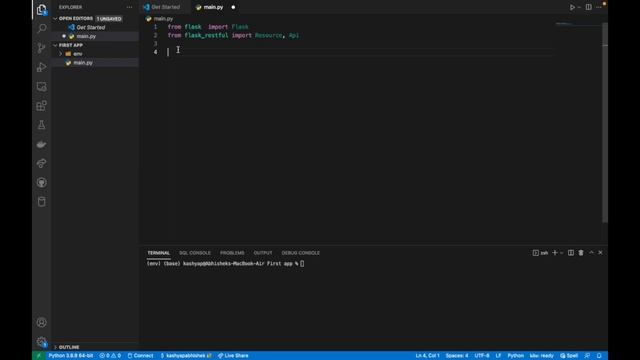Focus the terminal prompt line
Image resolution: width=640 pixels, height=360 pixels.
coord(225,264)
